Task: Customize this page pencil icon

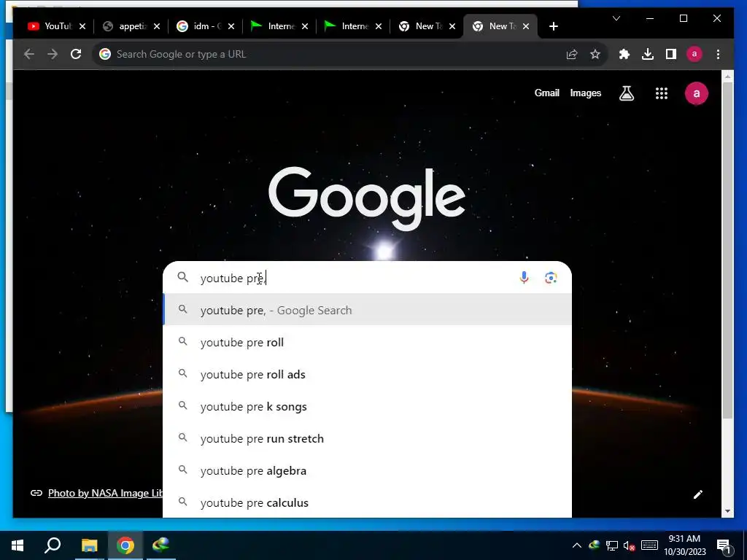Action: pyautogui.click(x=698, y=494)
